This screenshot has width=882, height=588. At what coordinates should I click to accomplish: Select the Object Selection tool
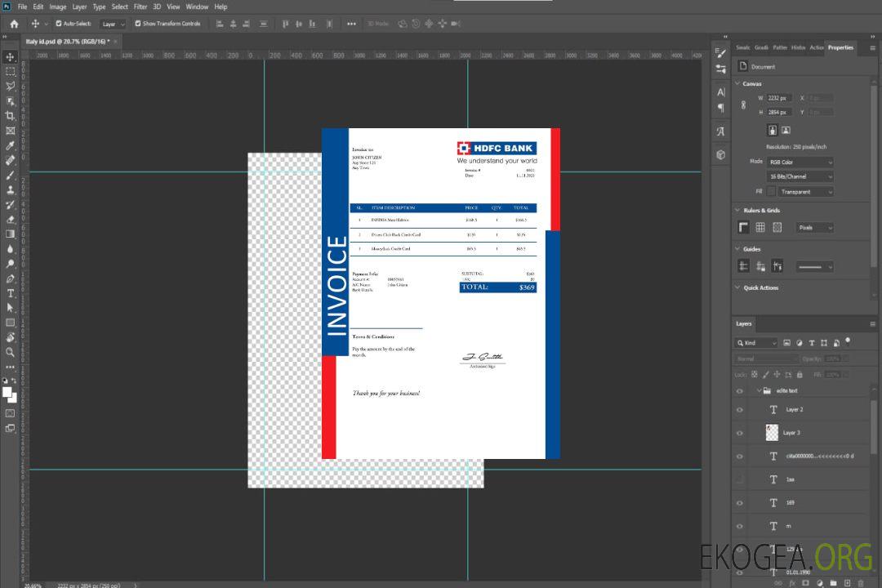click(x=10, y=101)
